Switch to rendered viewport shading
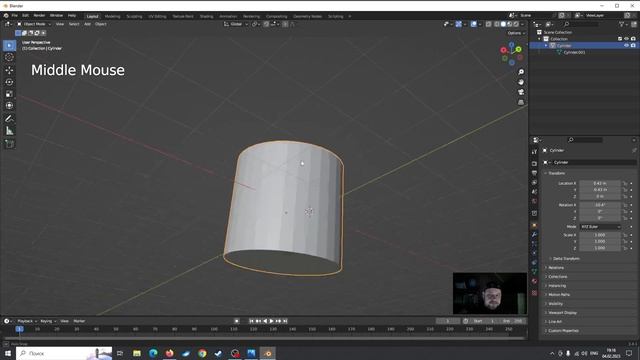 (x=516, y=24)
